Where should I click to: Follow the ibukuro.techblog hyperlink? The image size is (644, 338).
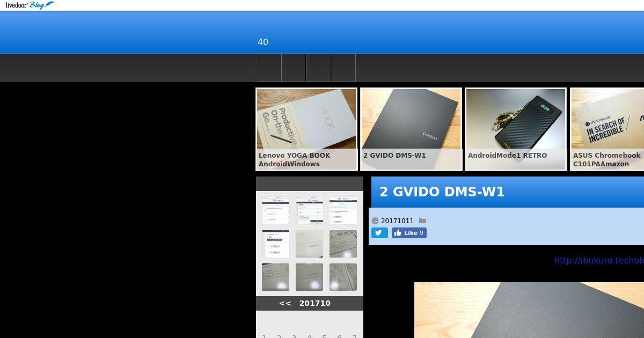coord(599,260)
